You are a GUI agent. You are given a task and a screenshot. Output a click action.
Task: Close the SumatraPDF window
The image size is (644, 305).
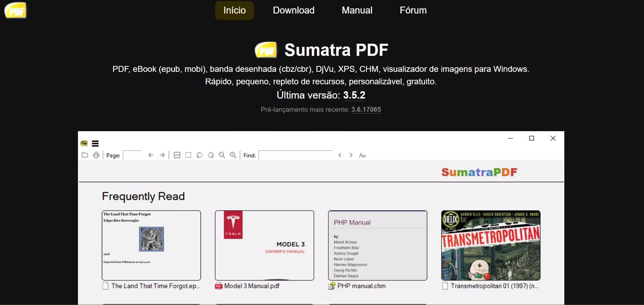tap(553, 138)
